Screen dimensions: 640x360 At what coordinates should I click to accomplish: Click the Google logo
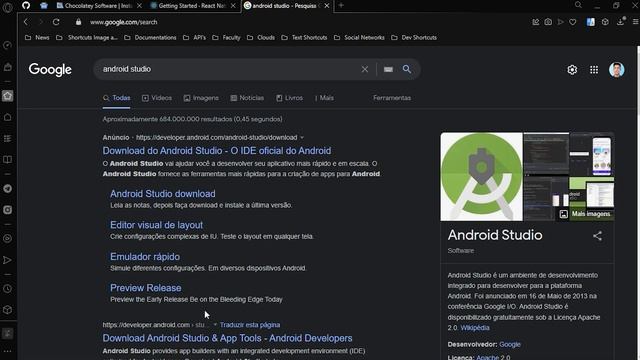point(50,69)
